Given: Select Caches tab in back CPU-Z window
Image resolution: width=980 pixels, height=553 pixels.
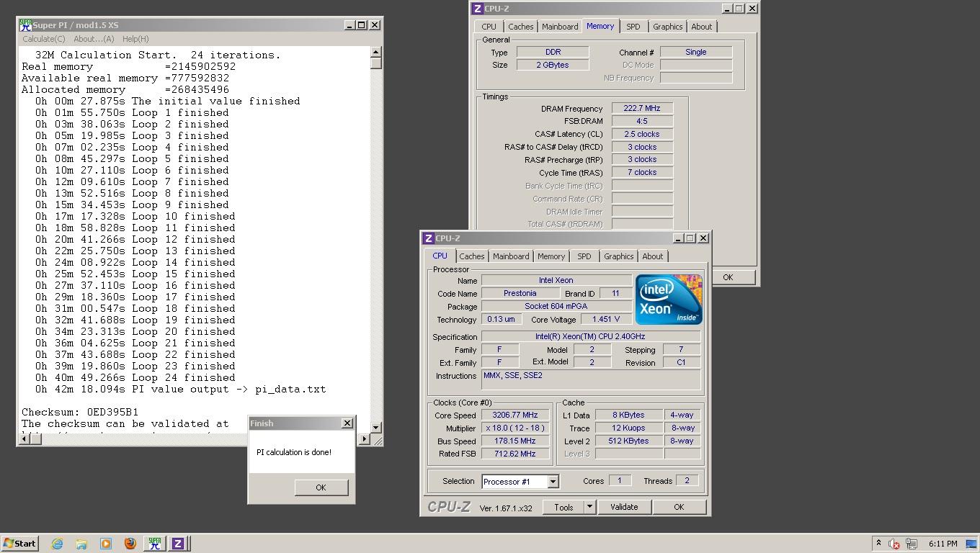Looking at the screenshot, I should [x=521, y=27].
